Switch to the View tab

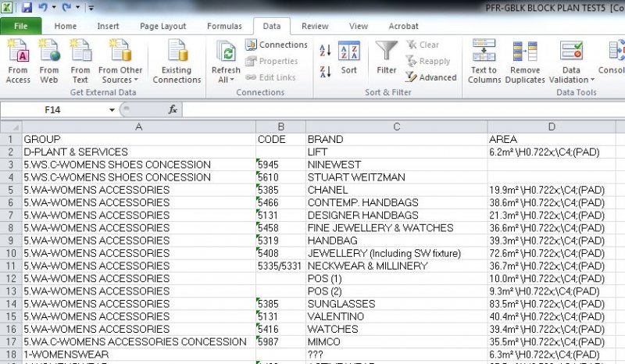[x=359, y=26]
